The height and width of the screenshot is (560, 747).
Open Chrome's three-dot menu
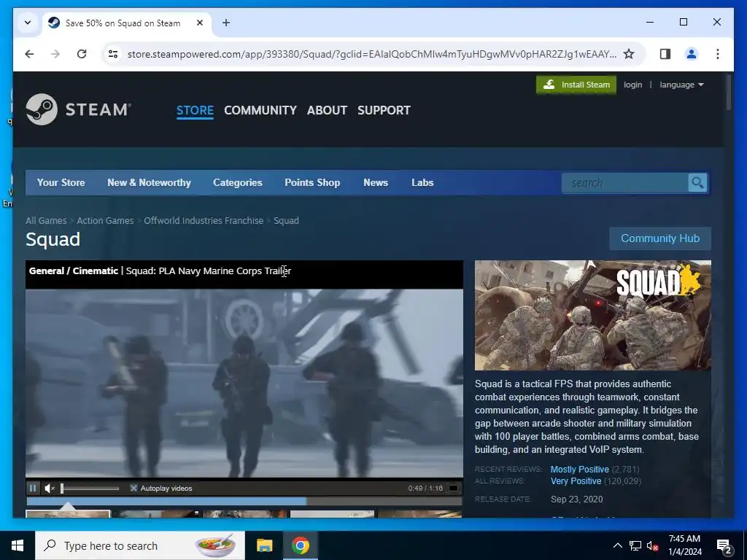718,54
